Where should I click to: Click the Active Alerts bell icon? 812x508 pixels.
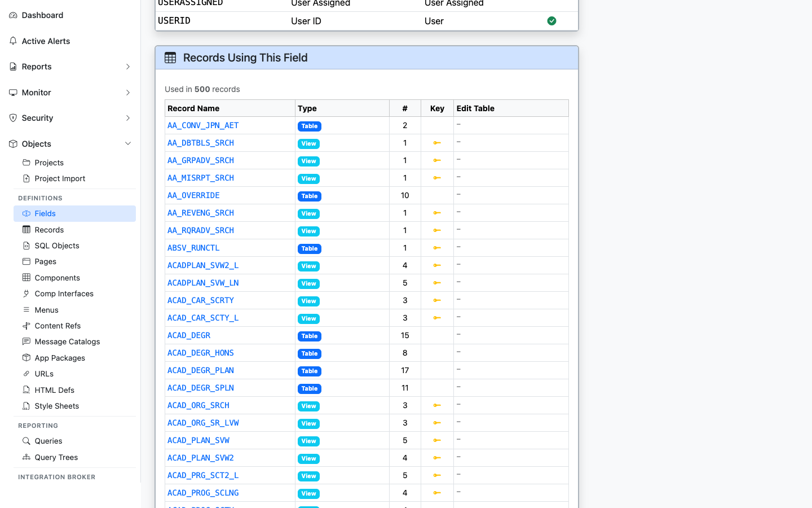tap(13, 41)
